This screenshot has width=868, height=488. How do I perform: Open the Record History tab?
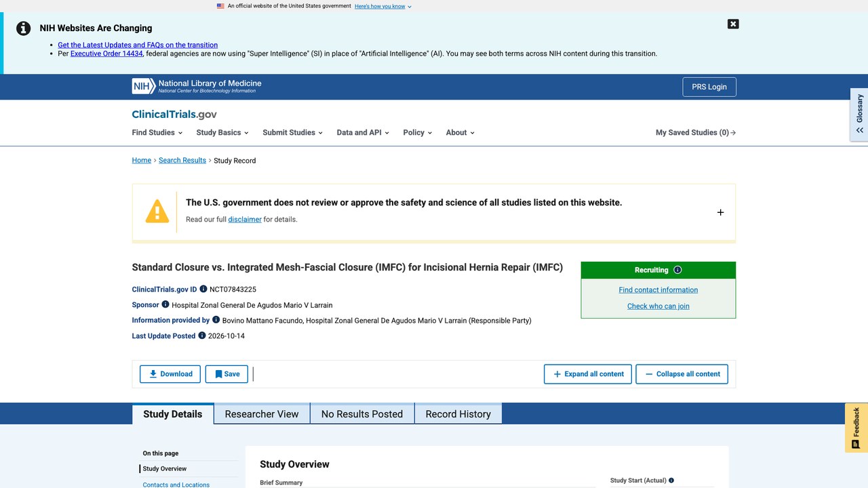(x=458, y=414)
